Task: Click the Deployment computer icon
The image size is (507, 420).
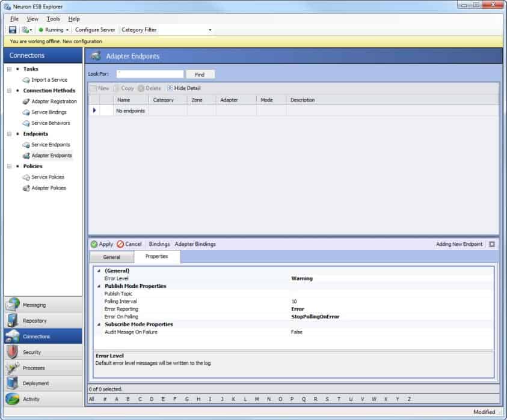Action: point(13,383)
